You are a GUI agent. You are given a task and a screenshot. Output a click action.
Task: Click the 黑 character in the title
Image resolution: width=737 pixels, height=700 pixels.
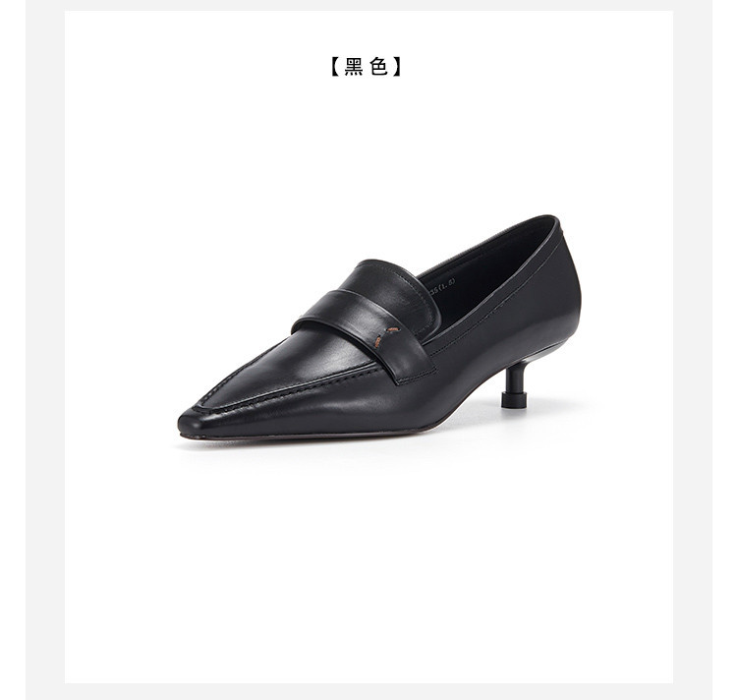354,66
